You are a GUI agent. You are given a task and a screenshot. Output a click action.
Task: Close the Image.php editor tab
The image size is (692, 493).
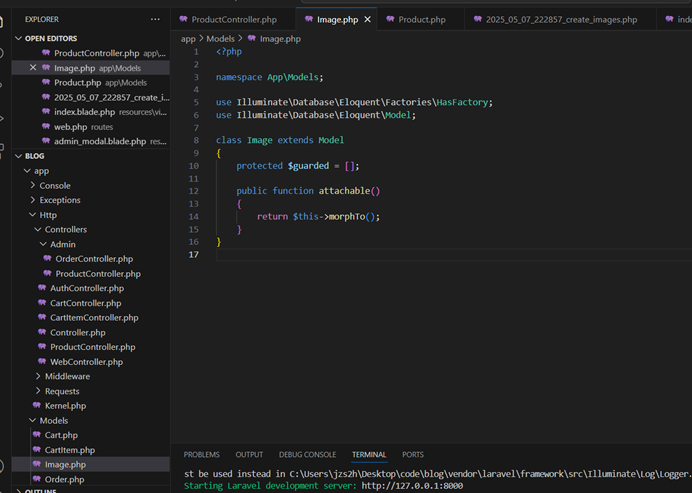[x=368, y=19]
